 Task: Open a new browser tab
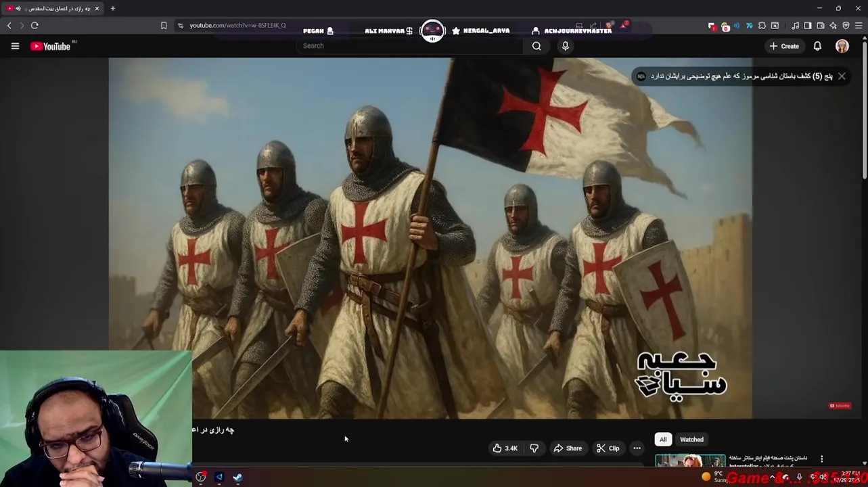(112, 8)
